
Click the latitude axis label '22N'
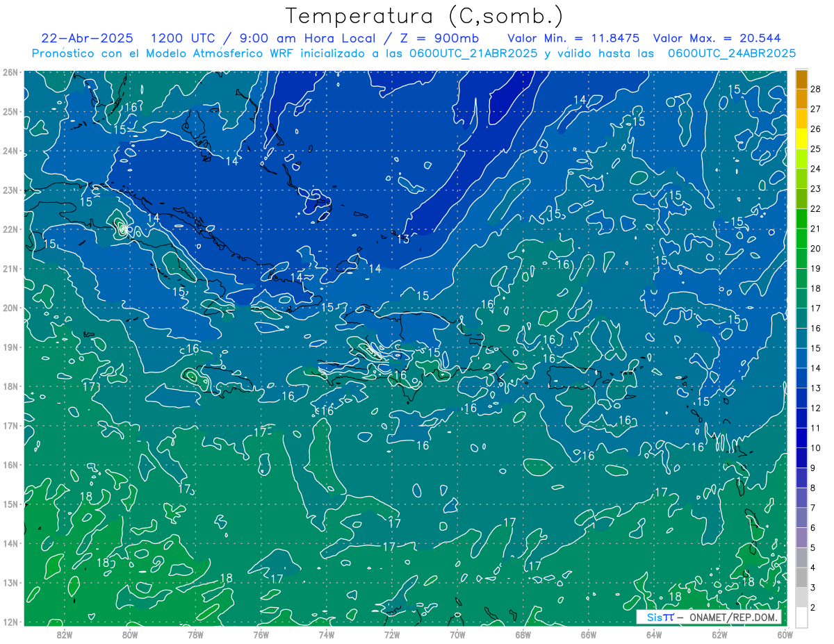coord(10,229)
